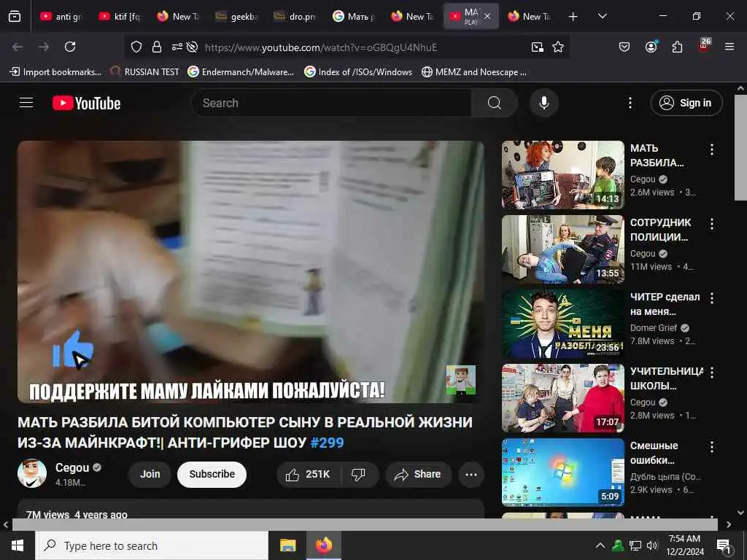Bookmark this page with the star icon

558,47
